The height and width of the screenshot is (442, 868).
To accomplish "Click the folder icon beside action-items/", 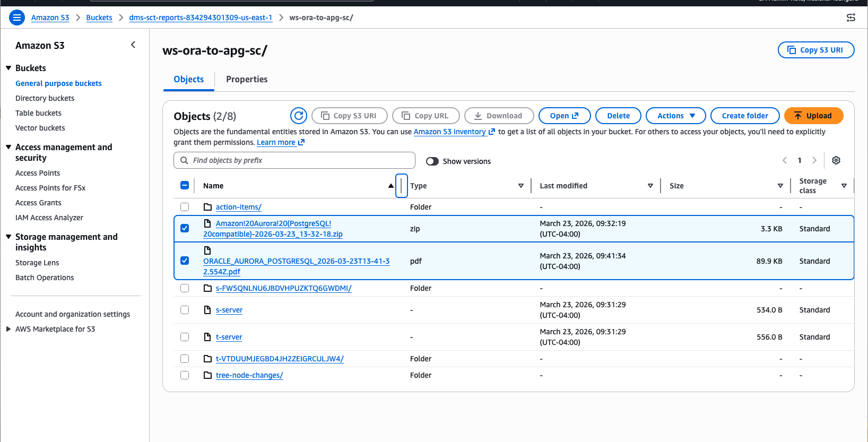I will (208, 207).
